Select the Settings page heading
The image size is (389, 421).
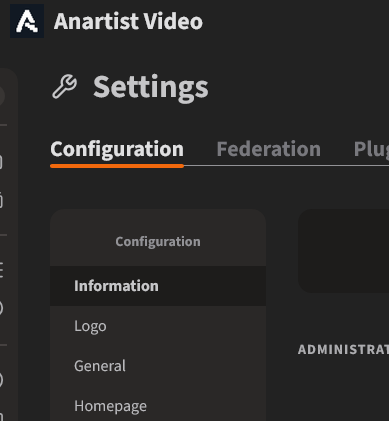click(151, 87)
